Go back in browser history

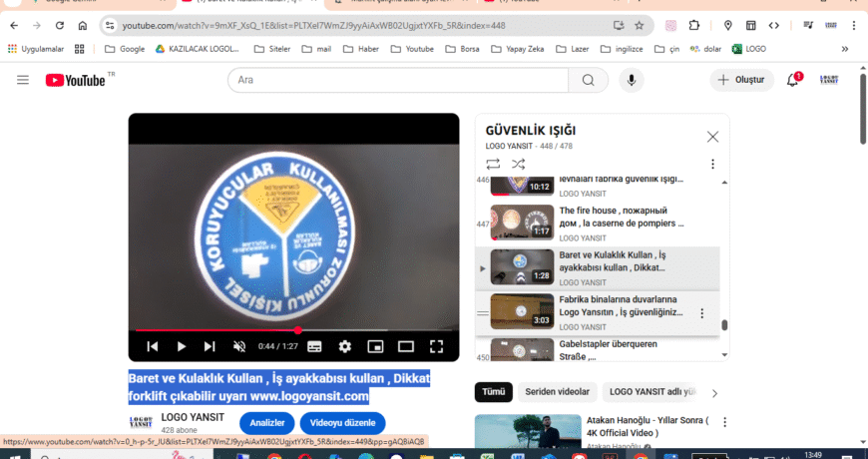14,26
